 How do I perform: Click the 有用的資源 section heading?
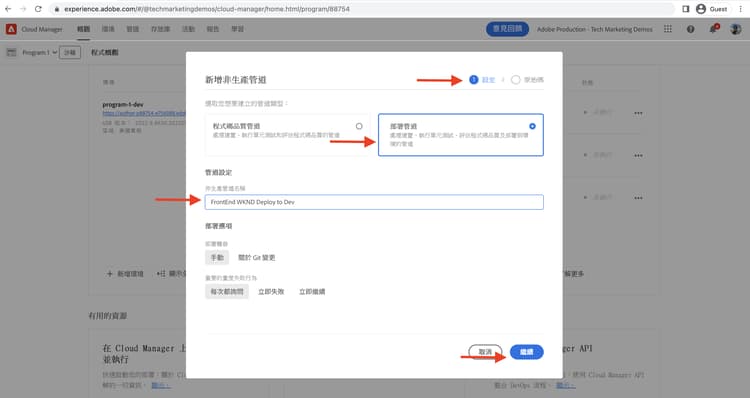tap(108, 316)
